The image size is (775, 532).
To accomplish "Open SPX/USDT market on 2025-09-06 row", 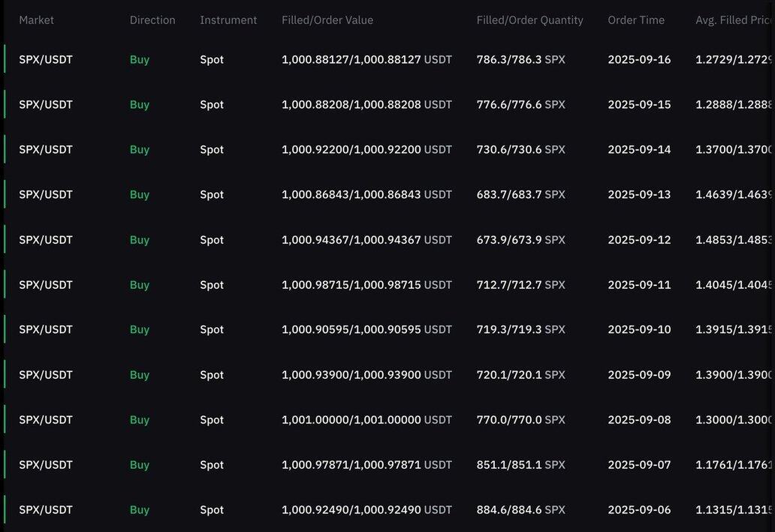I will click(x=46, y=509).
